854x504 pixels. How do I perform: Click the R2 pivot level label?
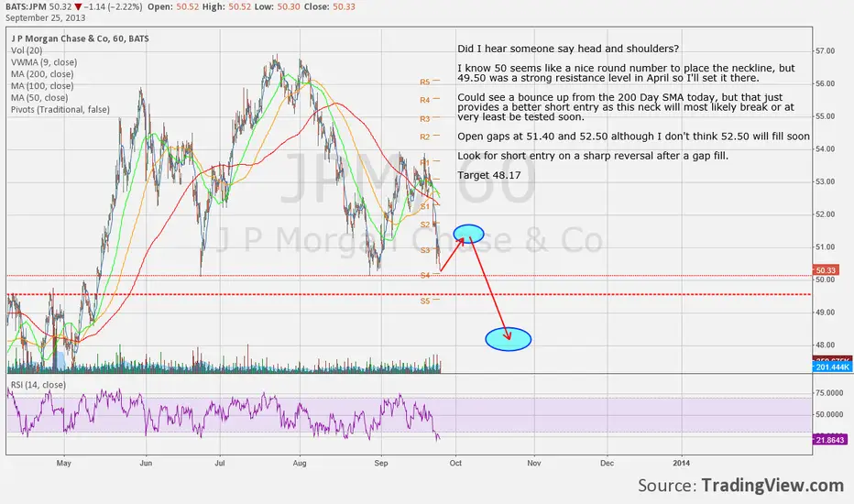pyautogui.click(x=425, y=137)
